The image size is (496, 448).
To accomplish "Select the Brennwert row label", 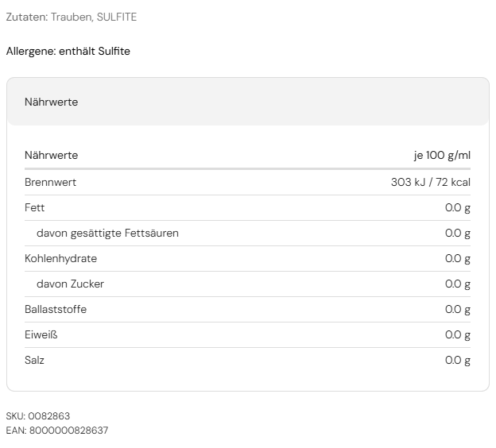I will (x=50, y=182).
